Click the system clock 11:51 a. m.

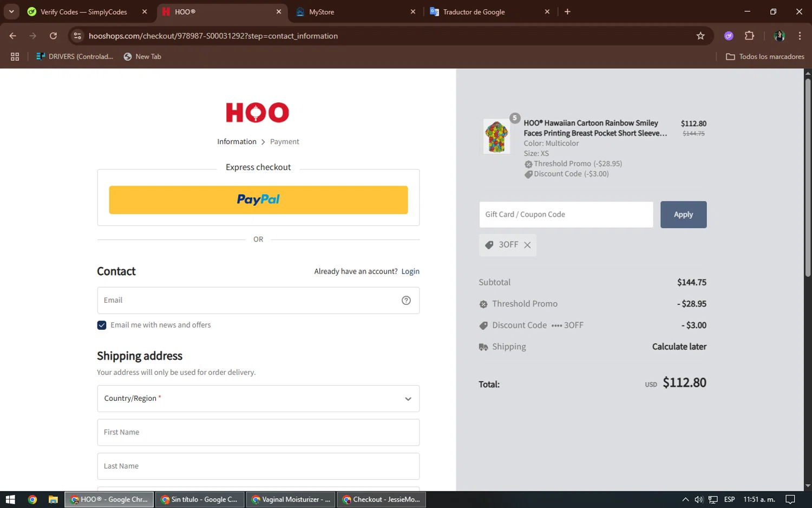[x=759, y=499]
